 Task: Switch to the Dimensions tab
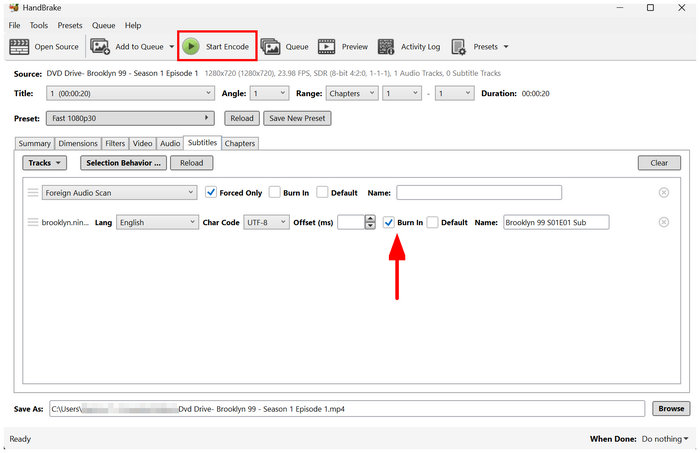pyautogui.click(x=78, y=143)
